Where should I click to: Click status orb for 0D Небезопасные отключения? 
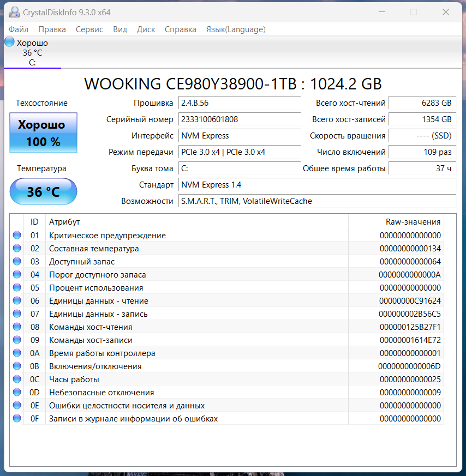pyautogui.click(x=17, y=392)
